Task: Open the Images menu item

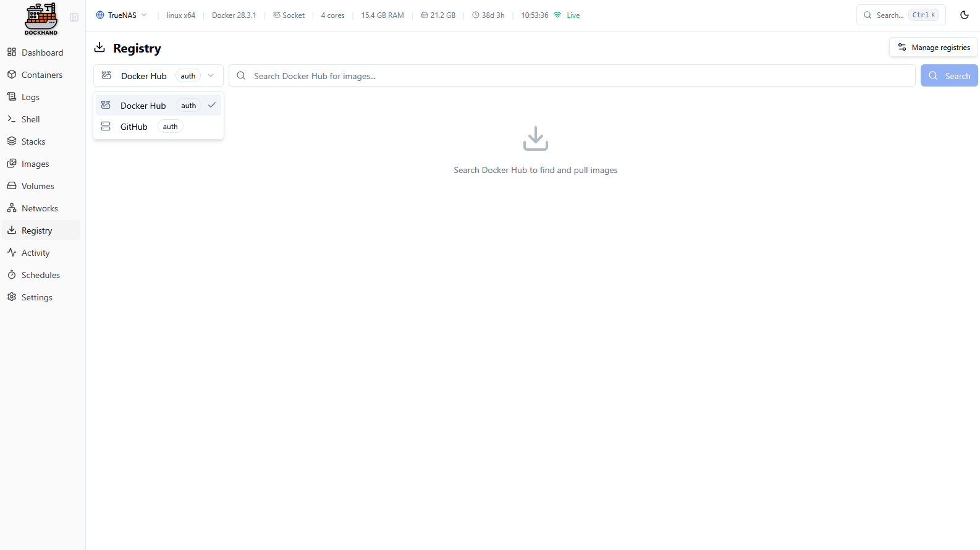Action: pyautogui.click(x=35, y=164)
